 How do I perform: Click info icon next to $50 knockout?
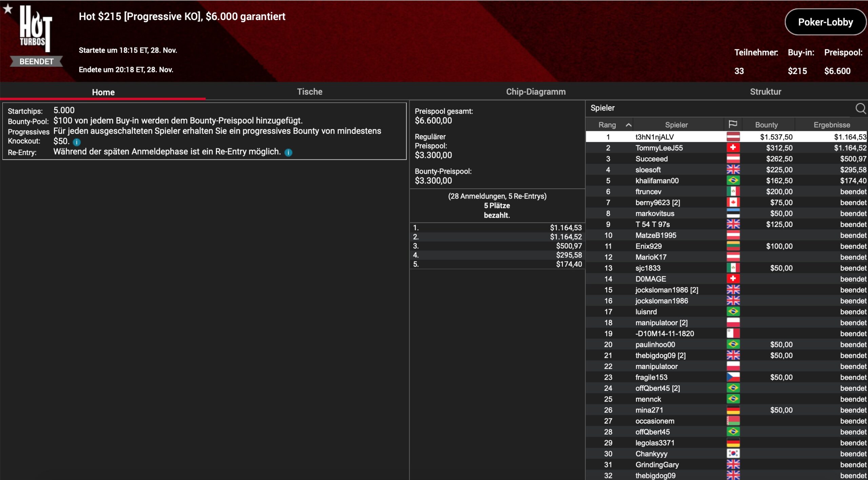tap(77, 142)
